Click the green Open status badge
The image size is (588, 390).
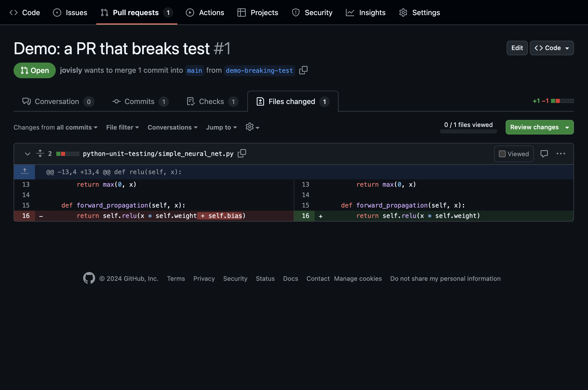pos(35,70)
